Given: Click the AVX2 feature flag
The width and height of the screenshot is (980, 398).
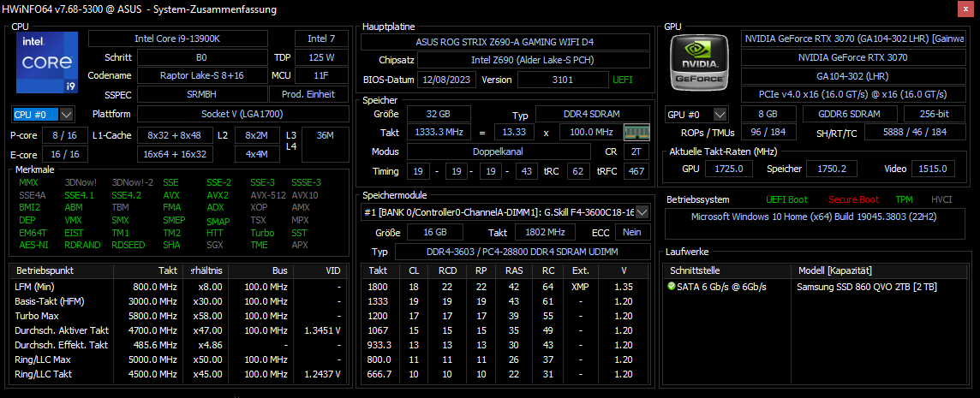Looking at the screenshot, I should 217,194.
